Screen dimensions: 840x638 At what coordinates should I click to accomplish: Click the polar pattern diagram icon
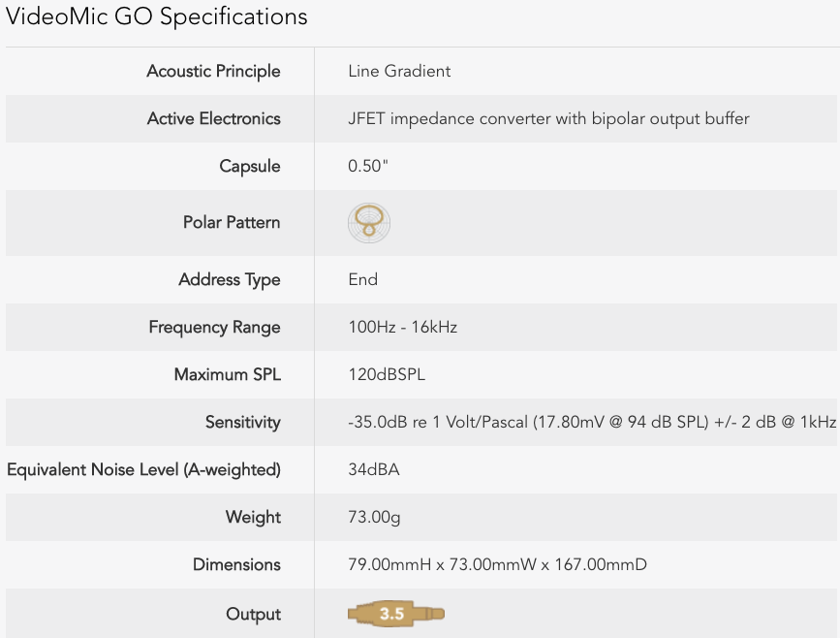(369, 222)
